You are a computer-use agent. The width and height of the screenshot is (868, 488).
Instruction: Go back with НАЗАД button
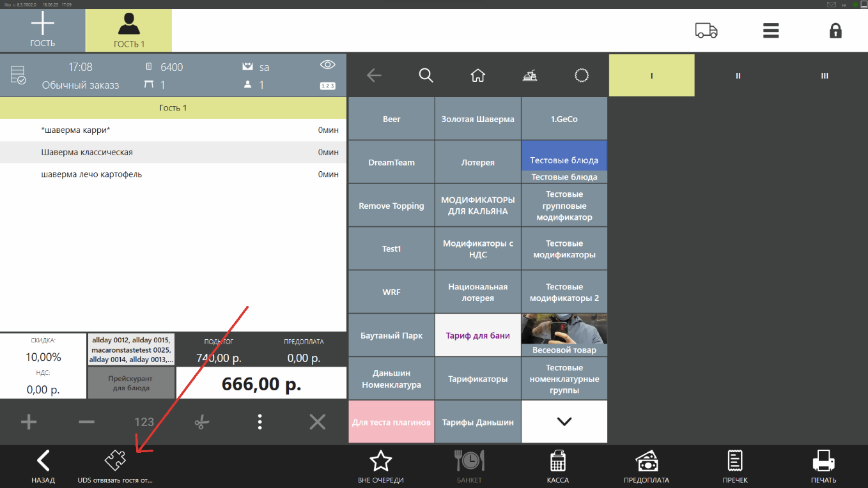pos(43,467)
